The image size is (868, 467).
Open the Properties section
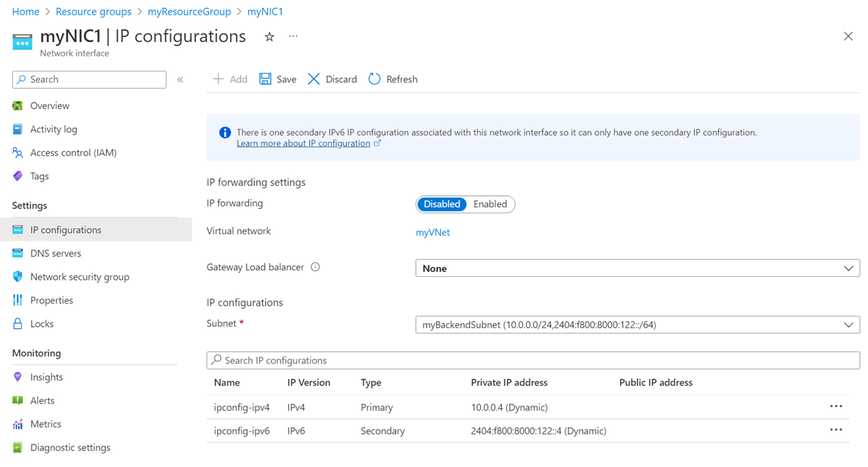51,300
